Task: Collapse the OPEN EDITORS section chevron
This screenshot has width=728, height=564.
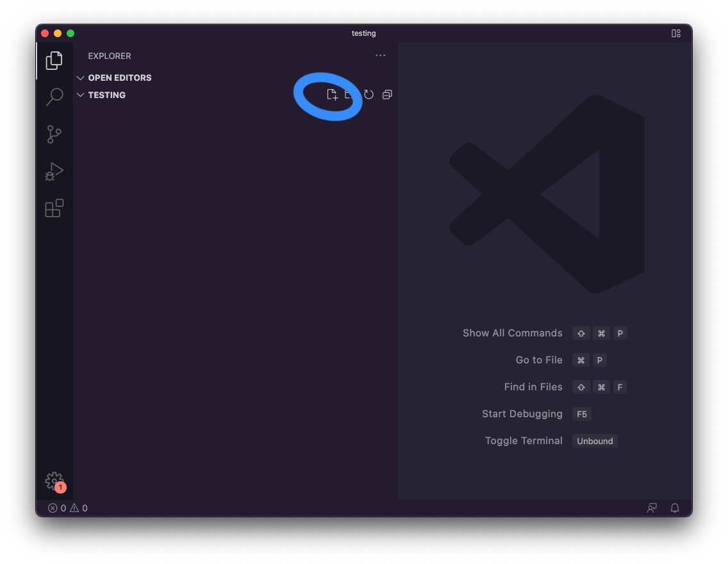Action: click(81, 78)
